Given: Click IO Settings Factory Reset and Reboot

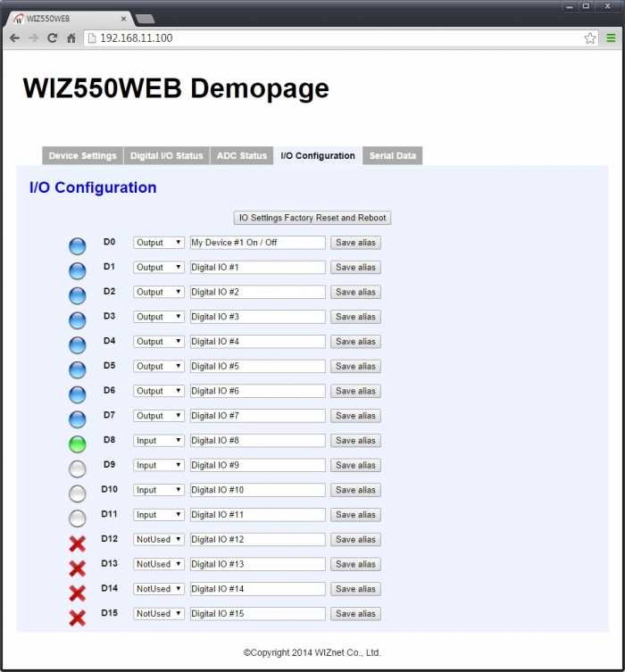Looking at the screenshot, I should pos(312,218).
